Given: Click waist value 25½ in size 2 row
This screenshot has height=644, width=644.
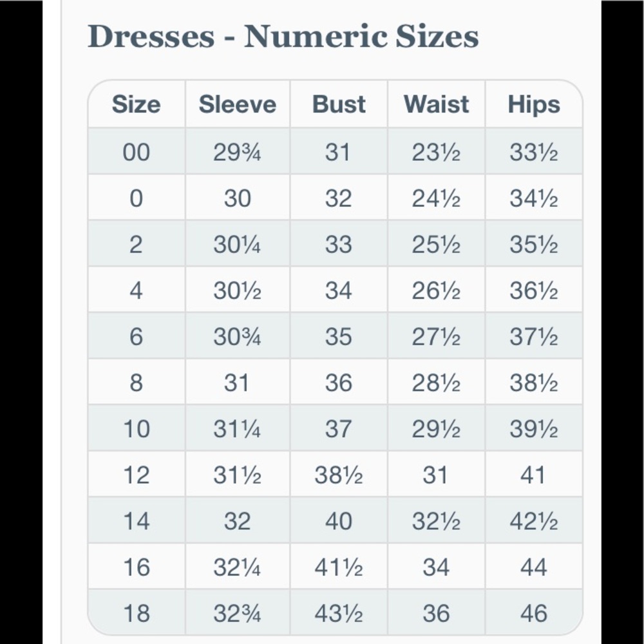Looking at the screenshot, I should click(x=436, y=245).
